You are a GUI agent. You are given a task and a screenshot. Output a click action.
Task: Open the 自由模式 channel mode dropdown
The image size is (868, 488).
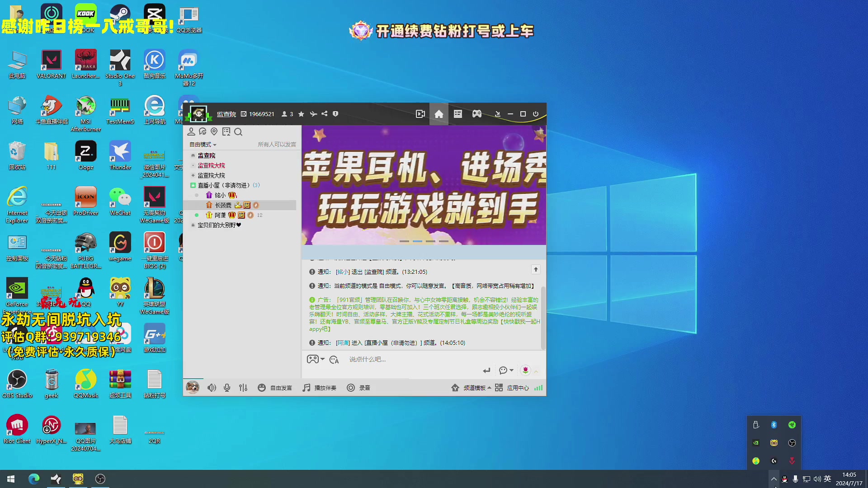[x=202, y=144]
